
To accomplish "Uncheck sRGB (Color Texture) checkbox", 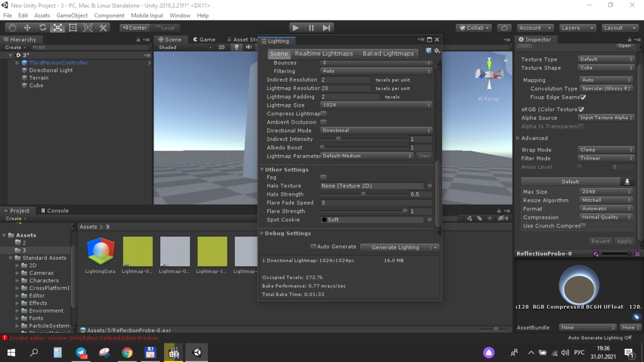I will pos(581,109).
